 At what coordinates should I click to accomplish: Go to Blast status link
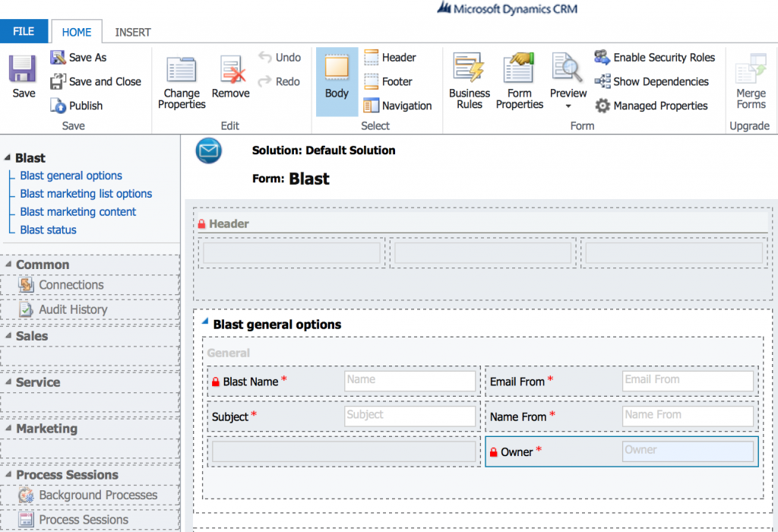(x=48, y=230)
